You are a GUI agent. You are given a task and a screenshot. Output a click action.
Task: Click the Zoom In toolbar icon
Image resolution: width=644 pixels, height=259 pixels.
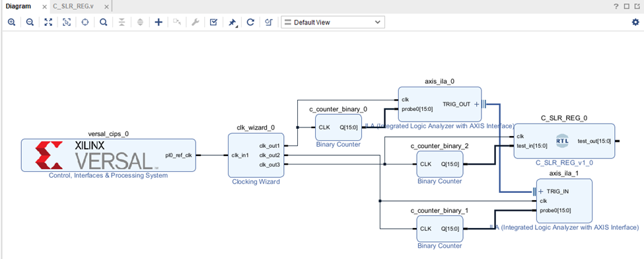[11, 22]
